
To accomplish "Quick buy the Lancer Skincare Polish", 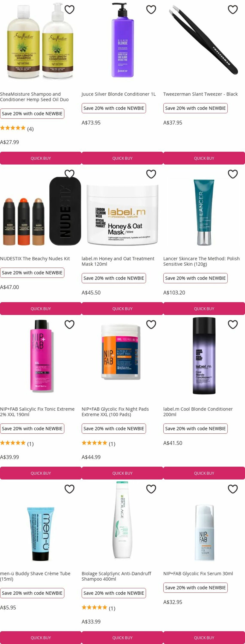I will [204, 309].
